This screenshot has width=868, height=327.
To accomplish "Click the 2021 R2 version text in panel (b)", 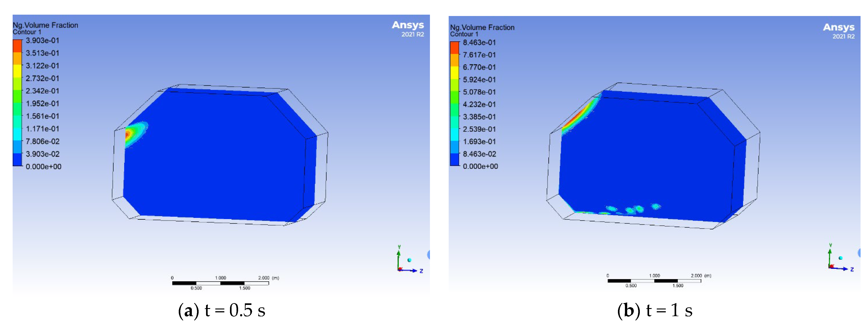I will point(843,36).
